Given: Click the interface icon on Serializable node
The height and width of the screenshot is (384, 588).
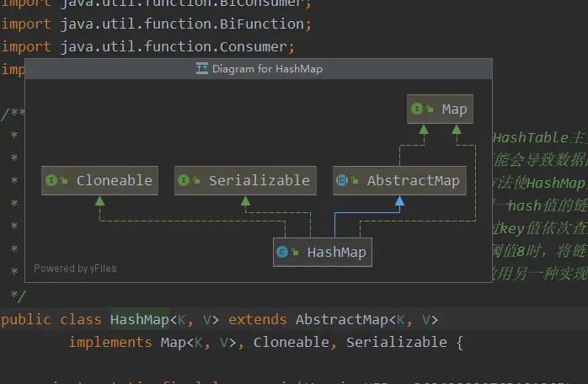Looking at the screenshot, I should (184, 180).
